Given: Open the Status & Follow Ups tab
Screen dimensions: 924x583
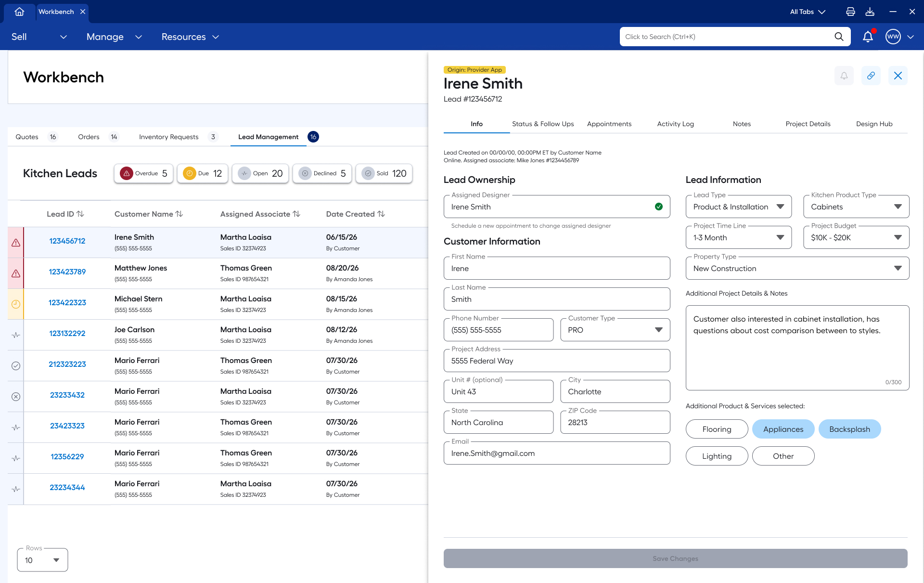Looking at the screenshot, I should pyautogui.click(x=543, y=124).
